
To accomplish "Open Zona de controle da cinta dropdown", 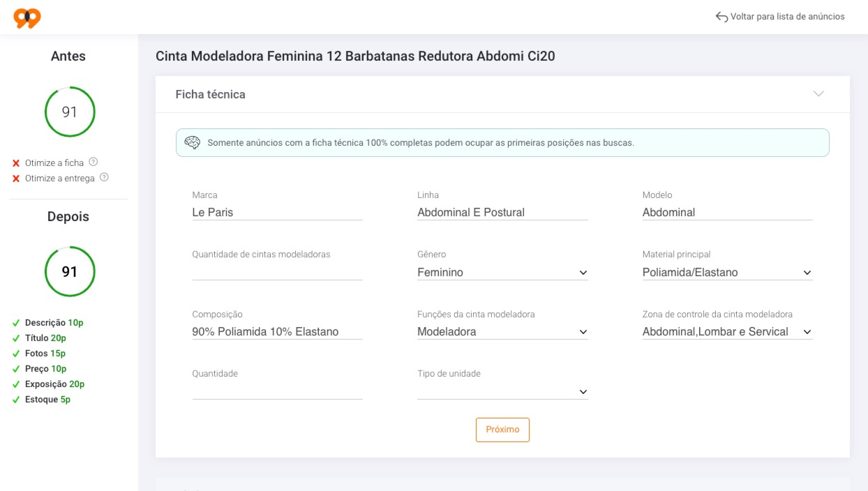I will click(x=727, y=332).
